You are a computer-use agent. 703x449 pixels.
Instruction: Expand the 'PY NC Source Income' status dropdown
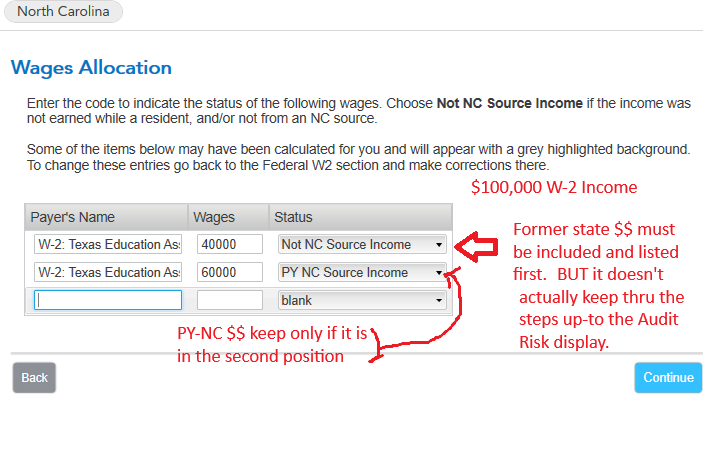[x=362, y=272]
